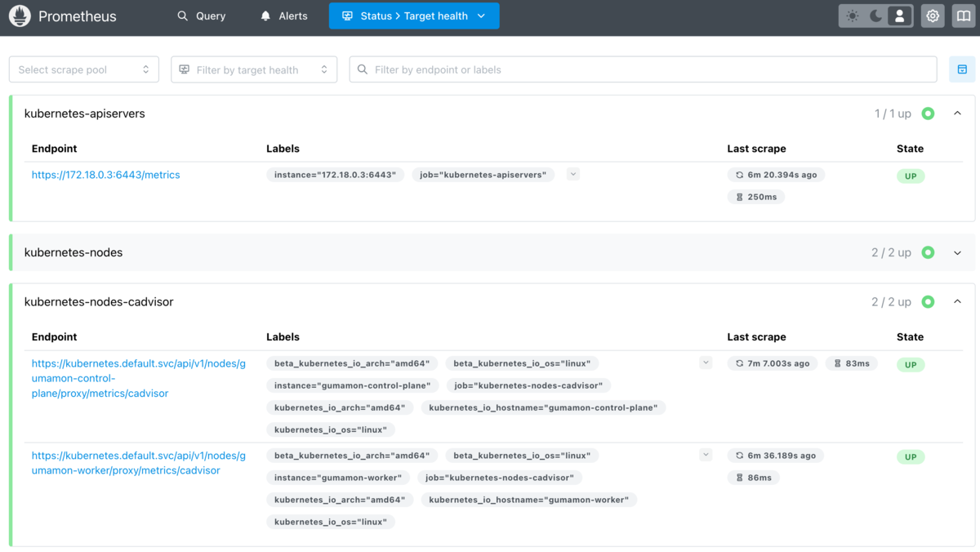Expand the kubernetes-nodes pool chevron

coord(958,253)
